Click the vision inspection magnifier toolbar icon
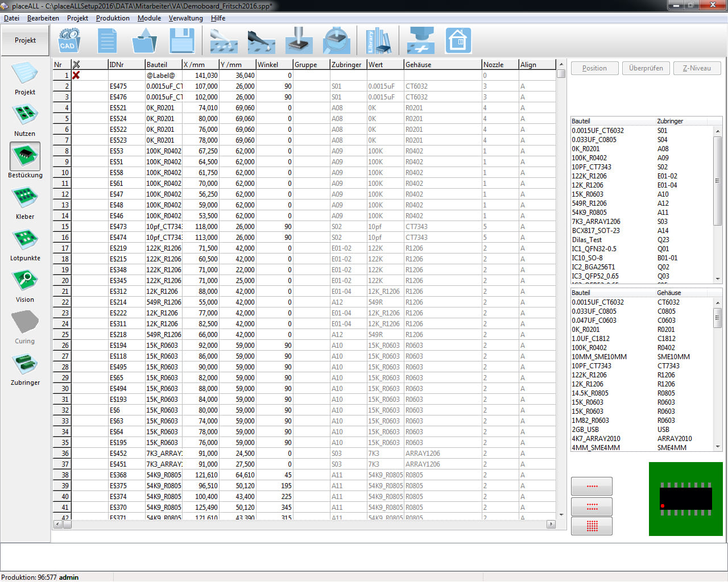The height and width of the screenshot is (582, 728). [x=336, y=41]
